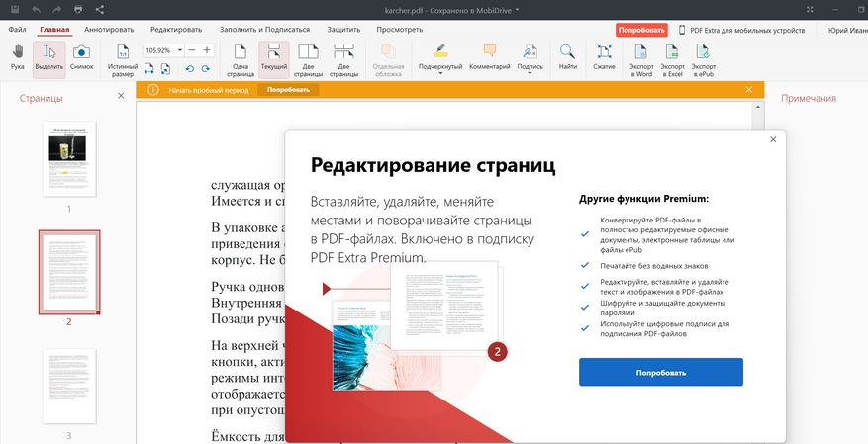
Task: Open the Файл menu
Action: click(17, 30)
